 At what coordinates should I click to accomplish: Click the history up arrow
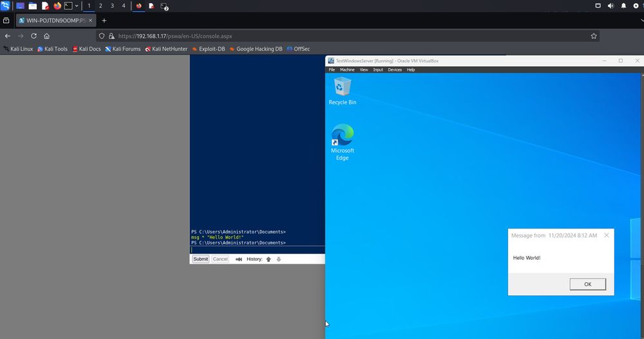pyautogui.click(x=269, y=259)
